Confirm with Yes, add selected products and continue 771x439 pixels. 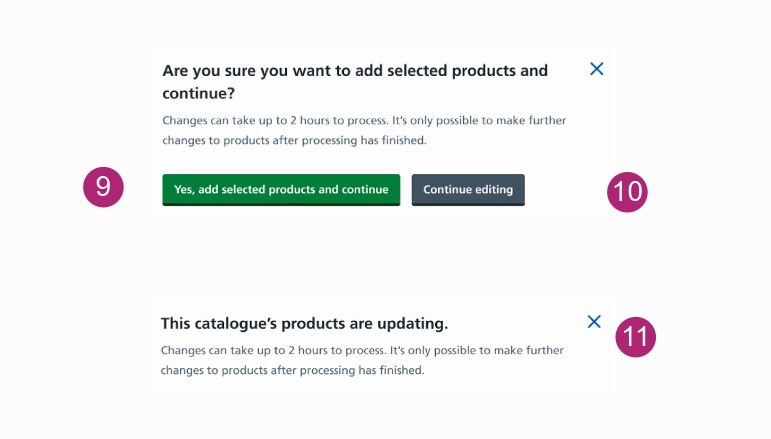281,190
